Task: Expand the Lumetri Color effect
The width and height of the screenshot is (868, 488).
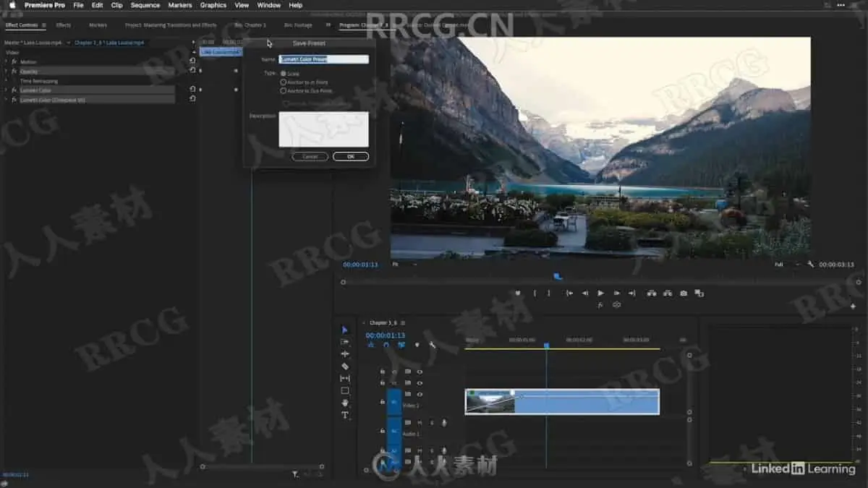Action: [x=6, y=90]
